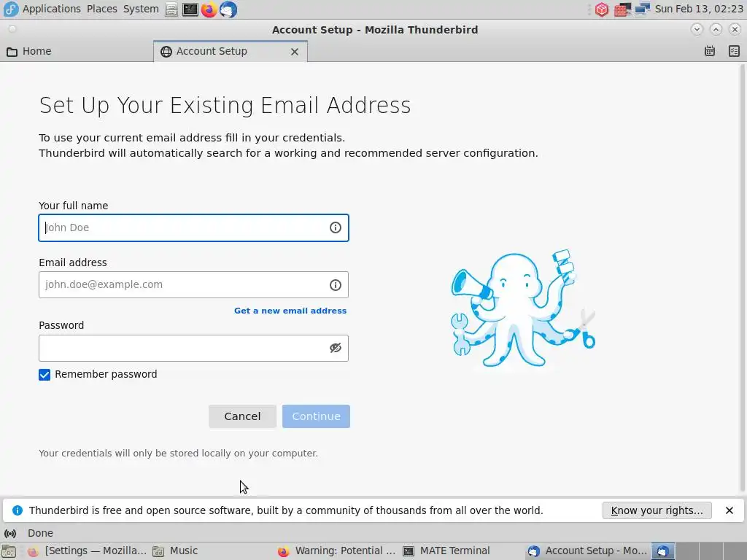This screenshot has width=747, height=560.
Task: Uncheck the Remember password checkbox
Action: point(44,375)
